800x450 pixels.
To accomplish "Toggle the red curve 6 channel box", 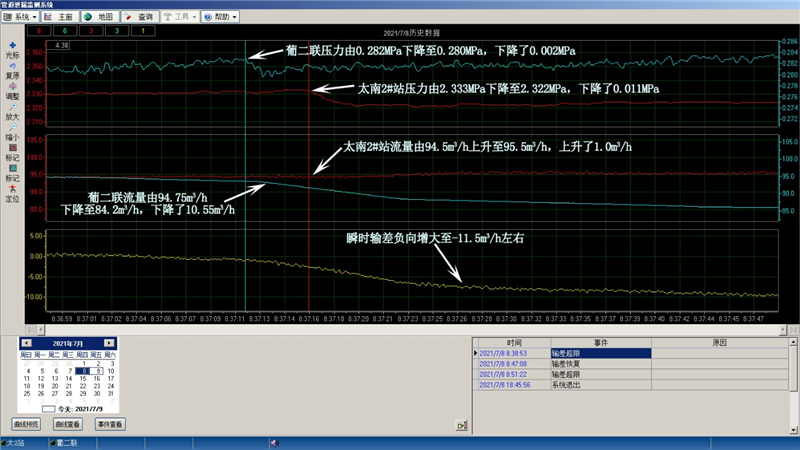I will 36,31.
